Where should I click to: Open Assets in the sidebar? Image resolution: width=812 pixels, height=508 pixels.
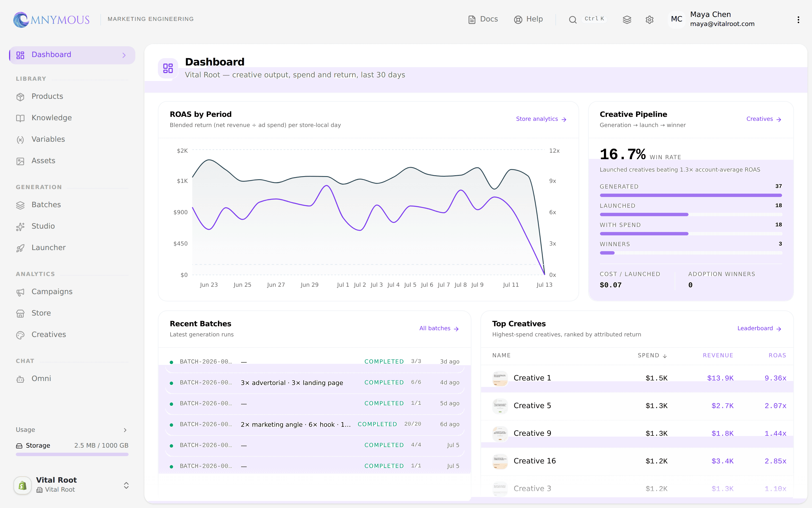pyautogui.click(x=72, y=161)
